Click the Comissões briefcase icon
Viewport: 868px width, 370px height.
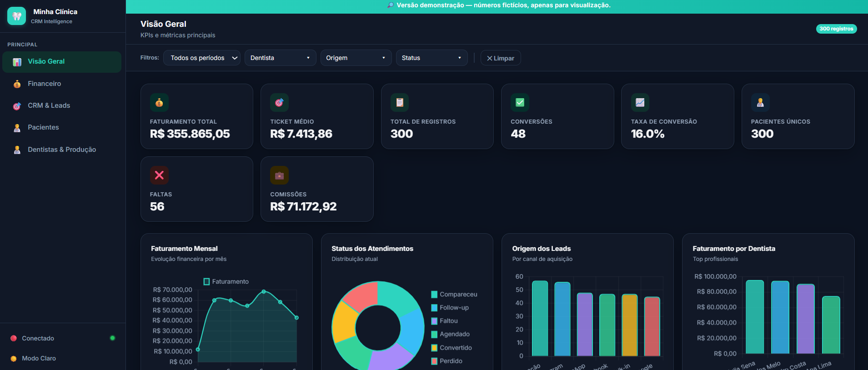(279, 175)
